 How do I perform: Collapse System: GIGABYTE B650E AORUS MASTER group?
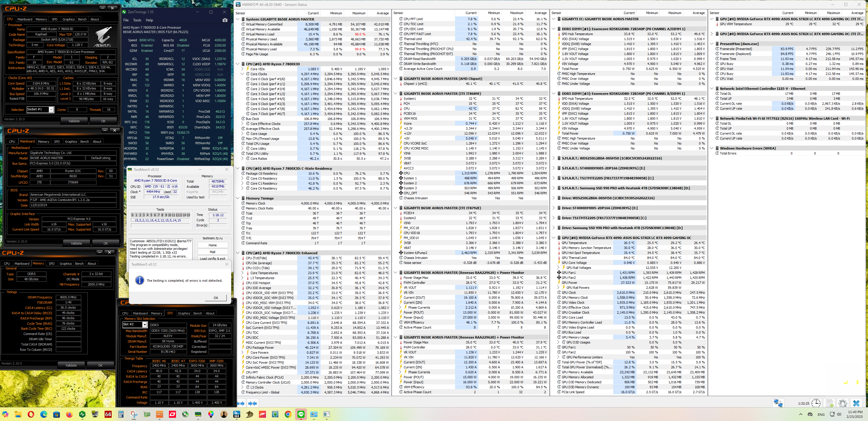pyautogui.click(x=238, y=19)
